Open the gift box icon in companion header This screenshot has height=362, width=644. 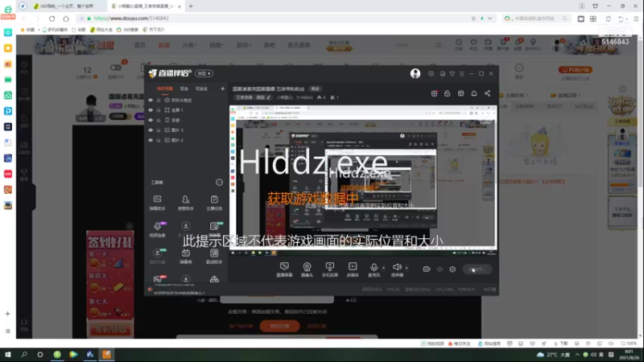pos(434,93)
